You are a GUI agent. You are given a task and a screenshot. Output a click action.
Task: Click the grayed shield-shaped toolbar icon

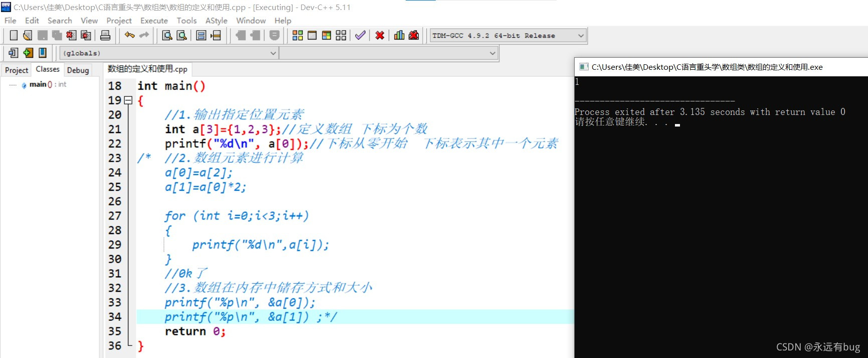(x=274, y=35)
